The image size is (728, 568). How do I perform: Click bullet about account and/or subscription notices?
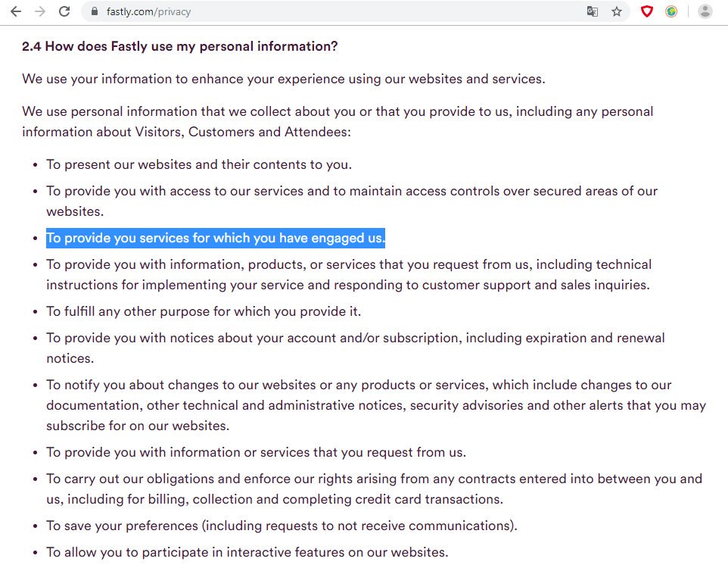[355, 348]
